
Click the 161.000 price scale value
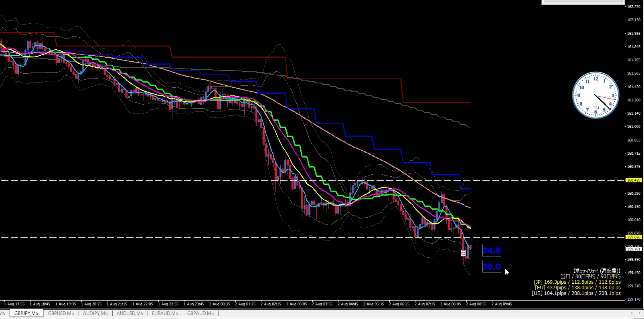pyautogui.click(x=634, y=127)
